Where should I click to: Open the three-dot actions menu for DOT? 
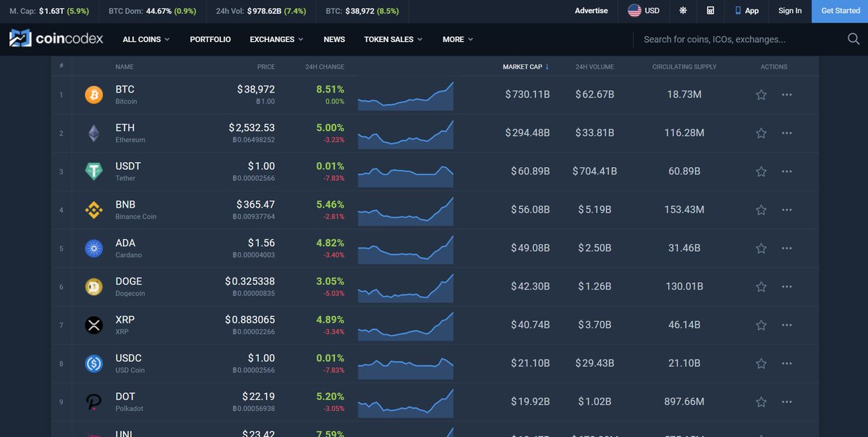pyautogui.click(x=787, y=402)
